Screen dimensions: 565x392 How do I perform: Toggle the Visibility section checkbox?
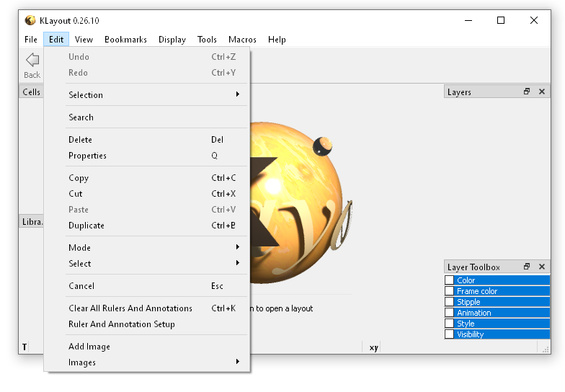[450, 334]
